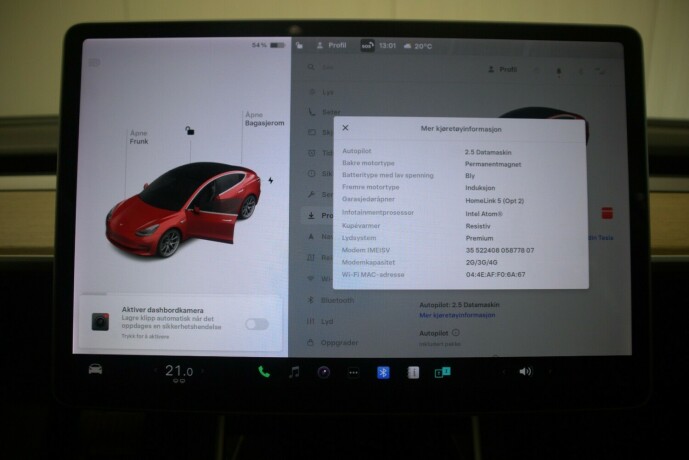This screenshot has height=460, width=689.
Task: Tap the info circle next to Autopilot
Action: tap(456, 333)
